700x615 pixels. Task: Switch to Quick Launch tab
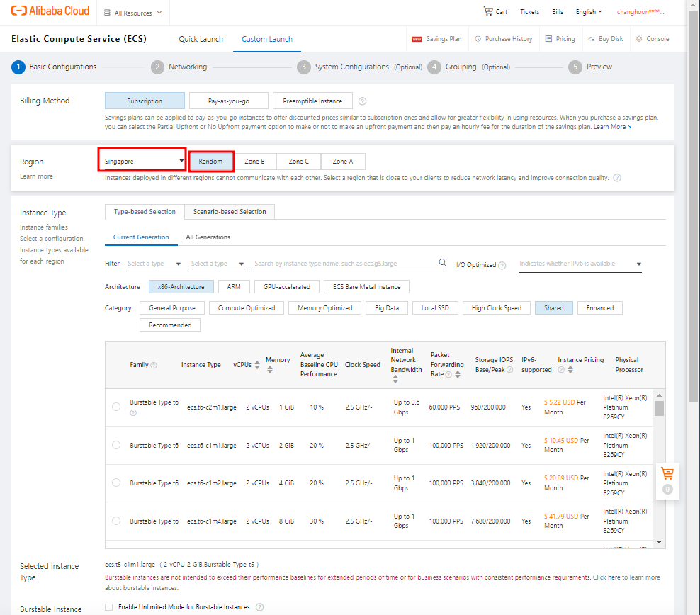201,39
